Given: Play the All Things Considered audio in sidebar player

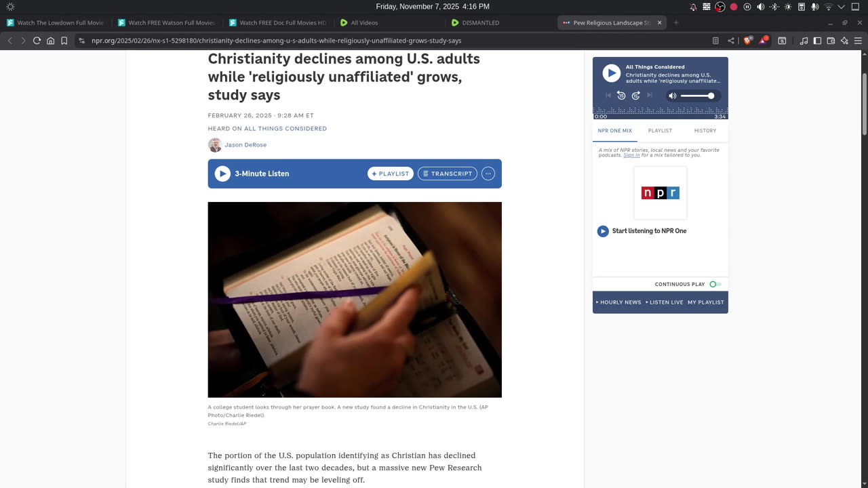Looking at the screenshot, I should [x=611, y=73].
